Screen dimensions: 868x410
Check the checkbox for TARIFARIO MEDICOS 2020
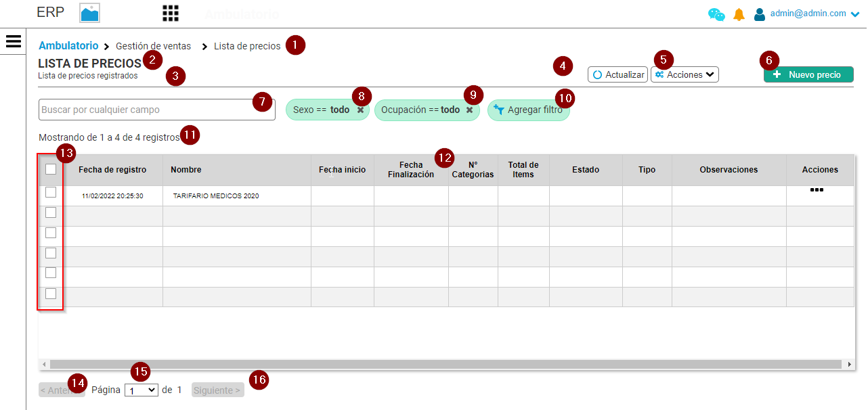(50, 191)
